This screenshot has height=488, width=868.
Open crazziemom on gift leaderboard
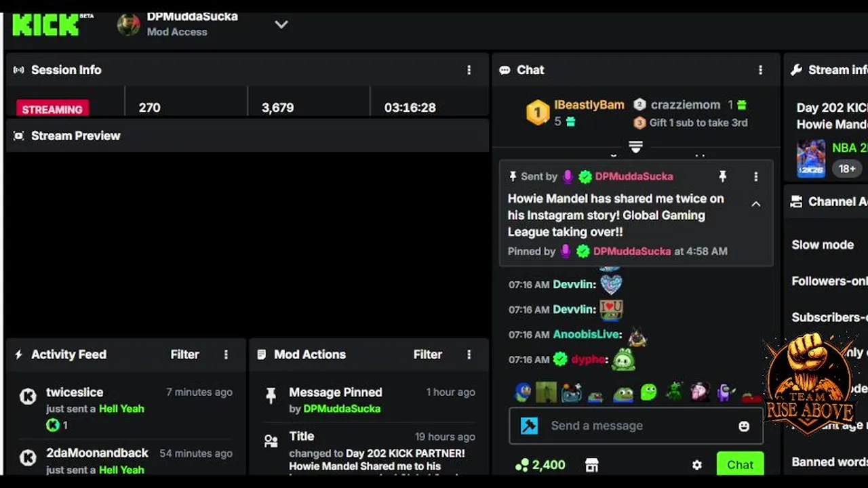point(686,105)
